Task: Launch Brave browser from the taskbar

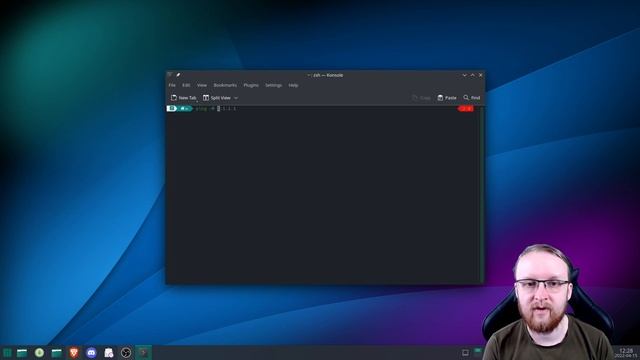Action: pyautogui.click(x=74, y=353)
